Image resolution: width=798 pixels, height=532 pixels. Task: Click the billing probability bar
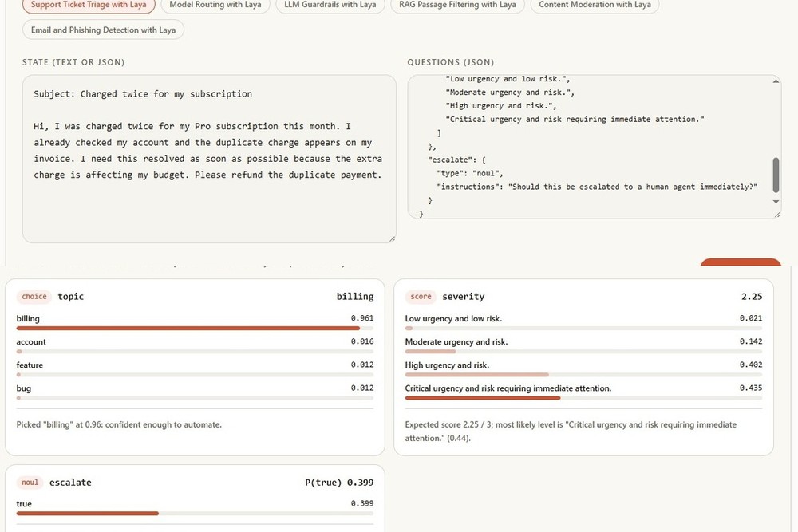[x=195, y=328]
